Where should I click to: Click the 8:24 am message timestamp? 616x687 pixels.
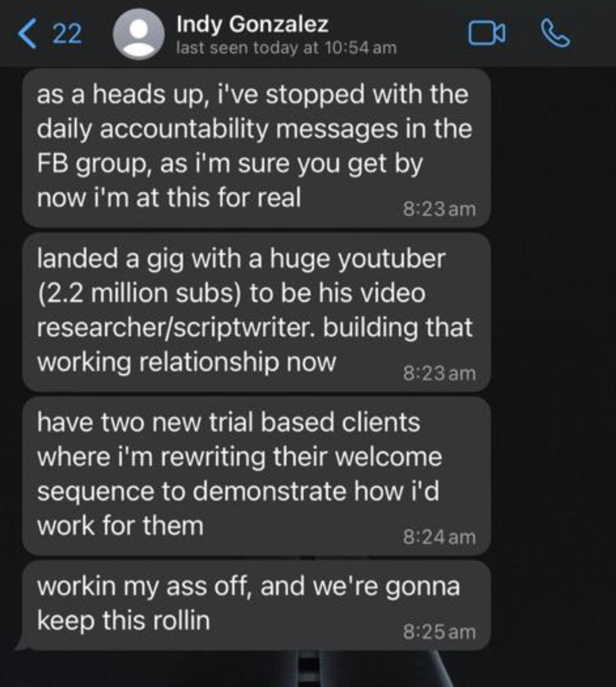coord(439,537)
